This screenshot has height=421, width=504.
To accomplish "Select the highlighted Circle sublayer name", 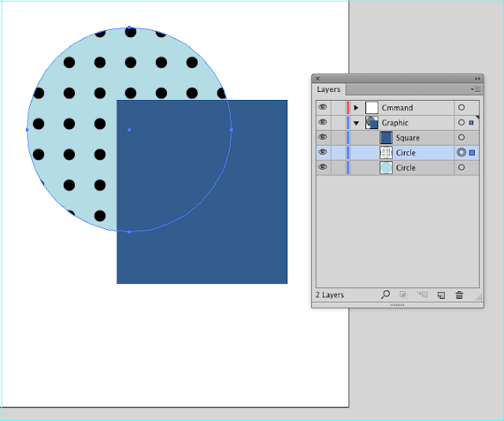I will tap(406, 153).
